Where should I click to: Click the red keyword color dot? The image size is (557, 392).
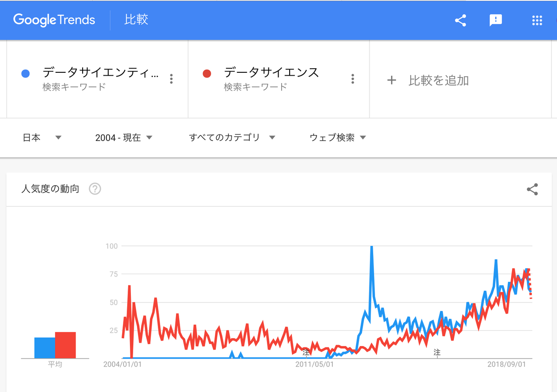[x=207, y=73]
